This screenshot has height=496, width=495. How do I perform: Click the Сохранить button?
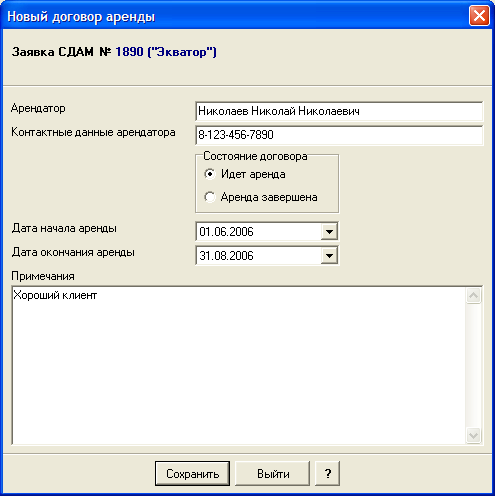(192, 474)
